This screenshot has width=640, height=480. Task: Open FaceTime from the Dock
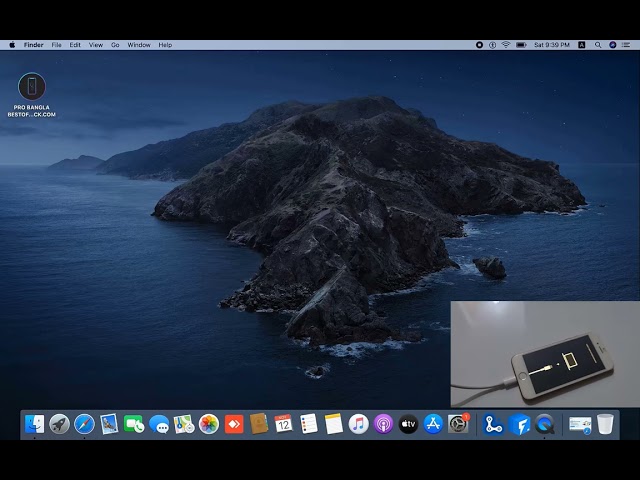(x=134, y=424)
